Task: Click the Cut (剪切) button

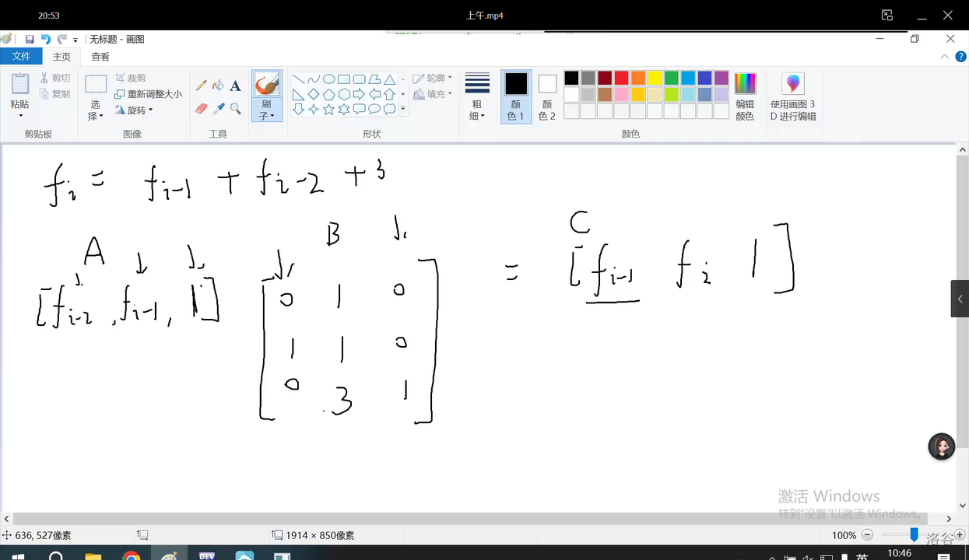Action: coord(55,78)
